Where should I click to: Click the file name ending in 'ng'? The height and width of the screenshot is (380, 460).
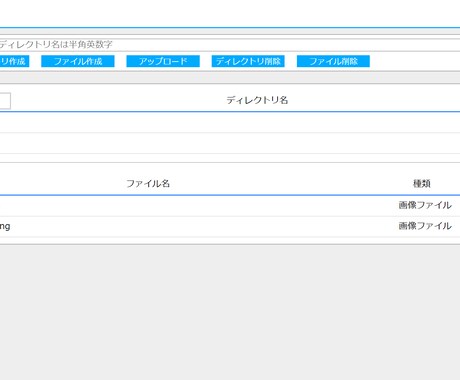pyautogui.click(x=5, y=226)
